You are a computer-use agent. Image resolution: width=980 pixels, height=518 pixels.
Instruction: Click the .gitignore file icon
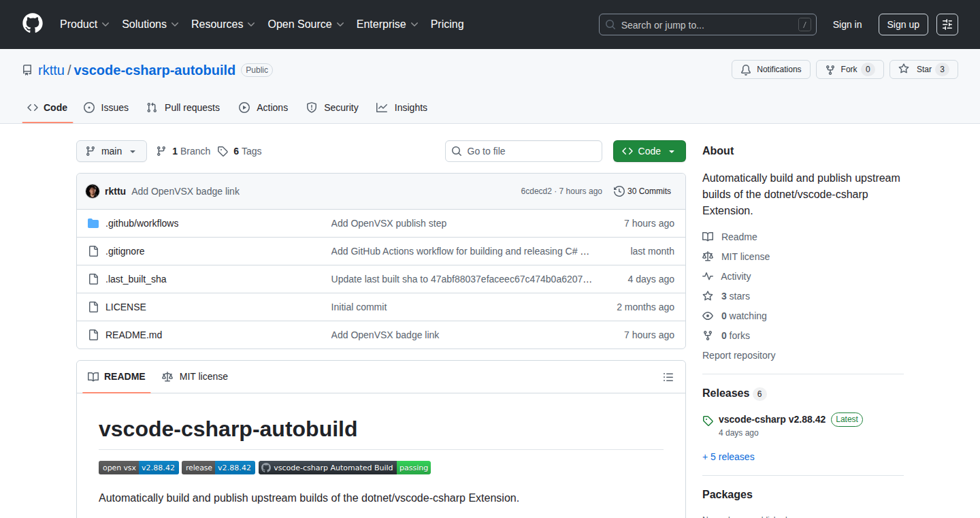[x=93, y=251]
